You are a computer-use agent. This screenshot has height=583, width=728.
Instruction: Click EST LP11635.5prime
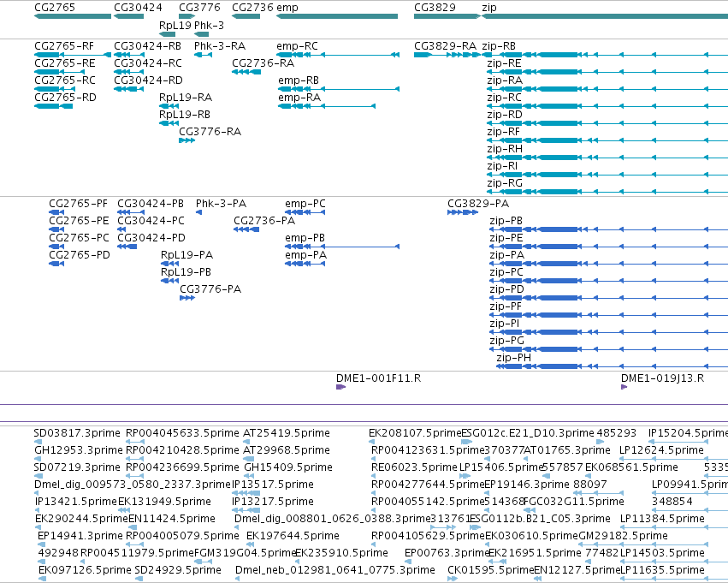click(662, 570)
